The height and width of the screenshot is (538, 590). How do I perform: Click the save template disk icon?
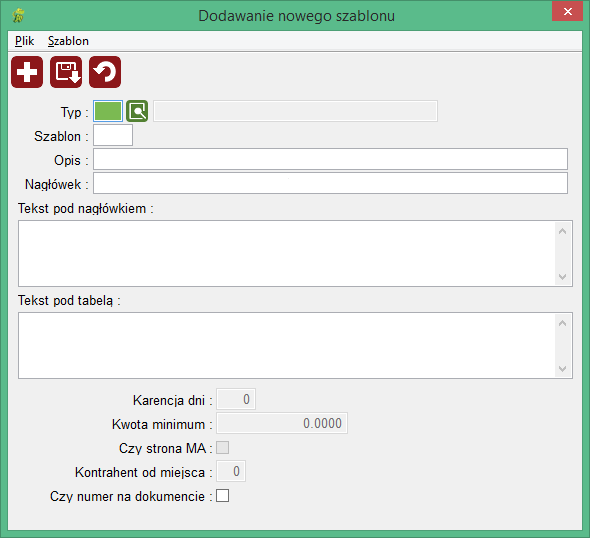pyautogui.click(x=66, y=72)
